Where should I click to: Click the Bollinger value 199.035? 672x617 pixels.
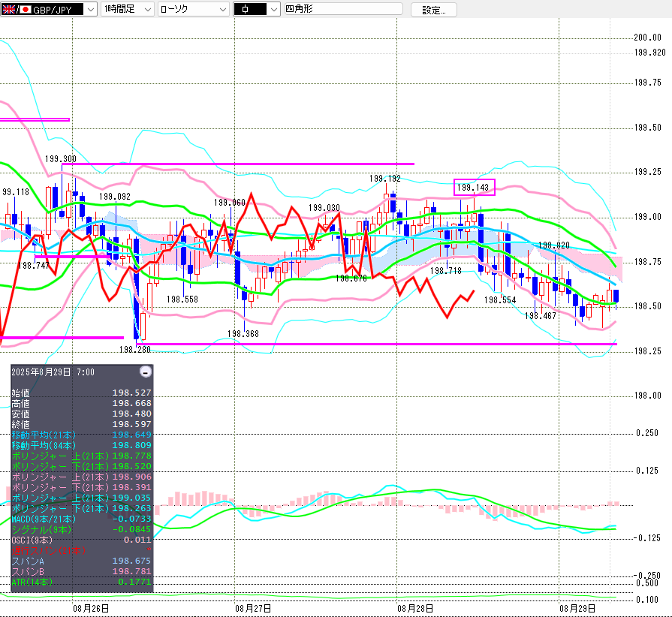tap(131, 498)
